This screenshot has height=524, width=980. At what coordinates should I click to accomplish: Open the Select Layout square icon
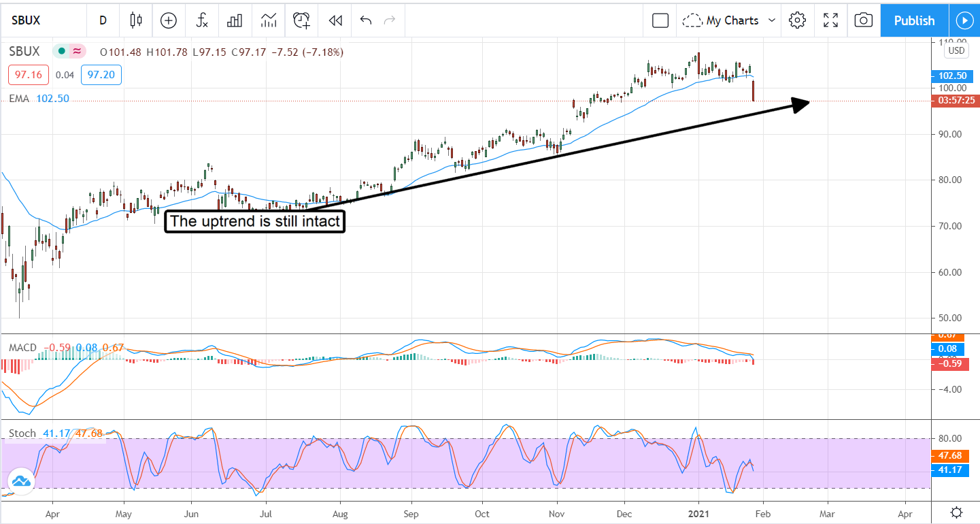pyautogui.click(x=660, y=20)
